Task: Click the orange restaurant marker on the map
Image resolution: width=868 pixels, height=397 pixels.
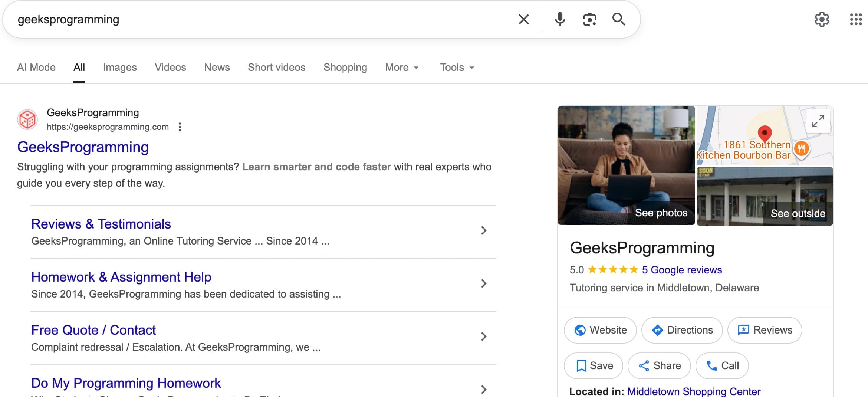Action: pyautogui.click(x=801, y=150)
